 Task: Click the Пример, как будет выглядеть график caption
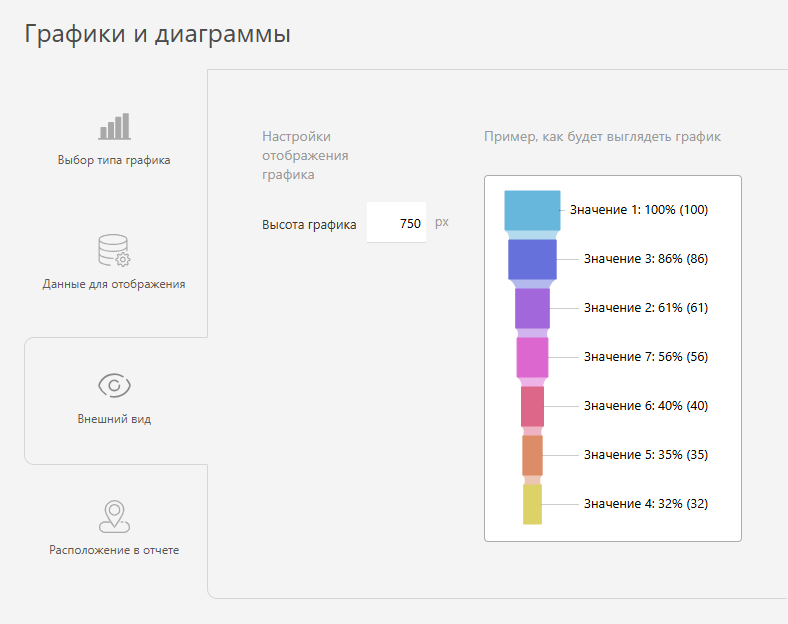(x=602, y=137)
